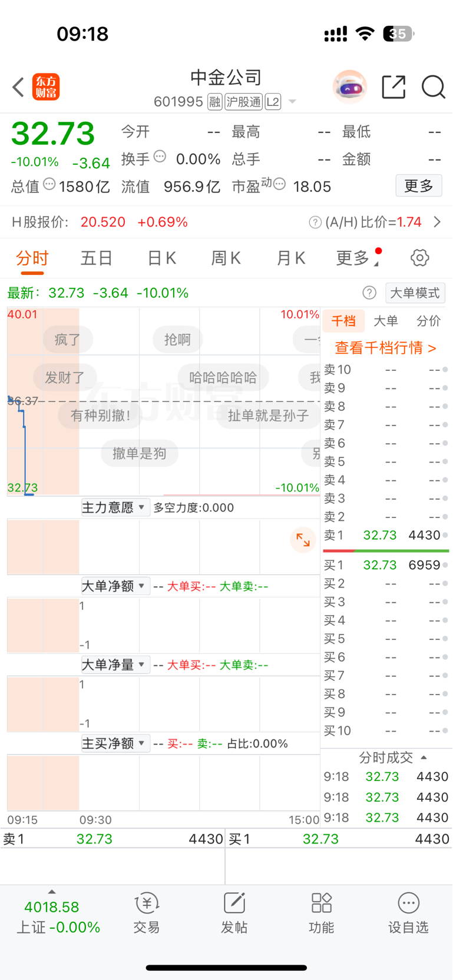Collapse the 分时成交 header arrow
This screenshot has height=980, width=453.
click(x=424, y=758)
